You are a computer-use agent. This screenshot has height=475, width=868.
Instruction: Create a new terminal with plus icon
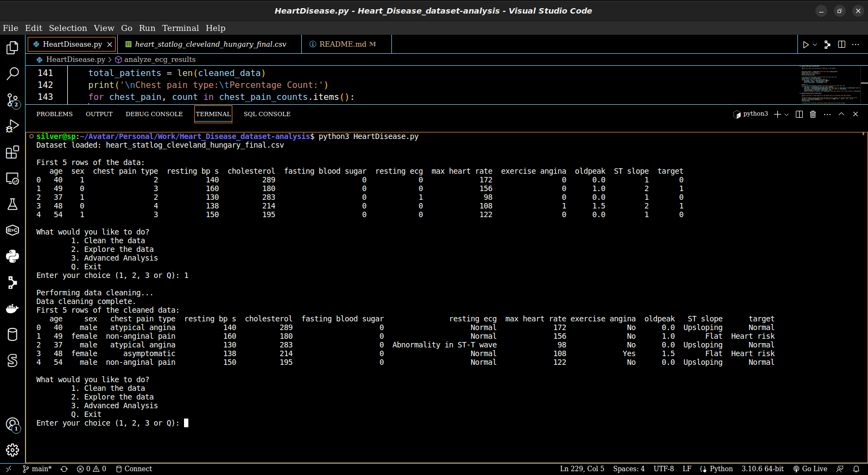[777, 114]
